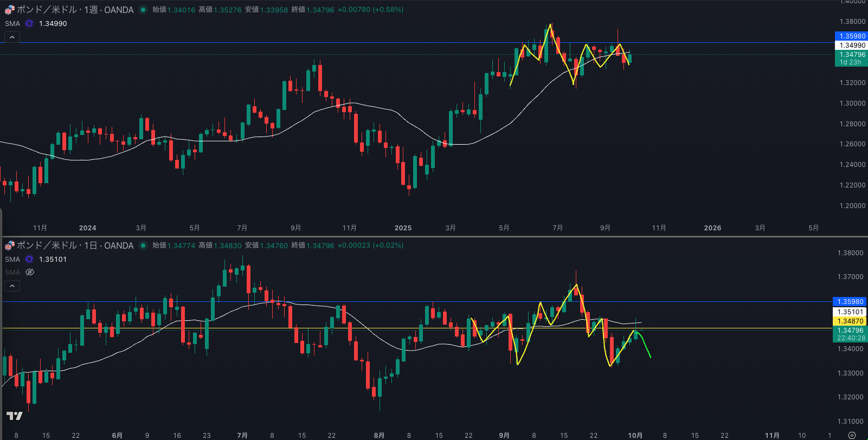Click the GBP/USD flag icon on the weekly chart
The width and height of the screenshot is (868, 440).
9,10
